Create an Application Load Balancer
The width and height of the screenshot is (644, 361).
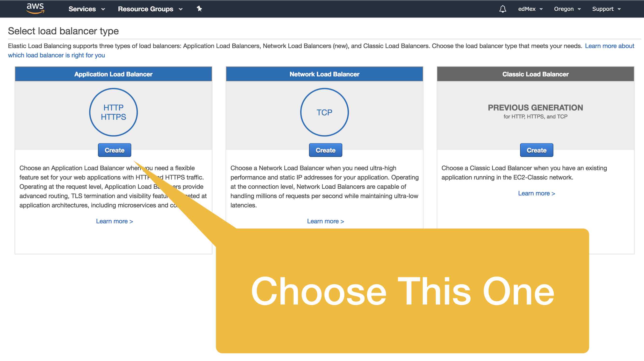coord(114,150)
